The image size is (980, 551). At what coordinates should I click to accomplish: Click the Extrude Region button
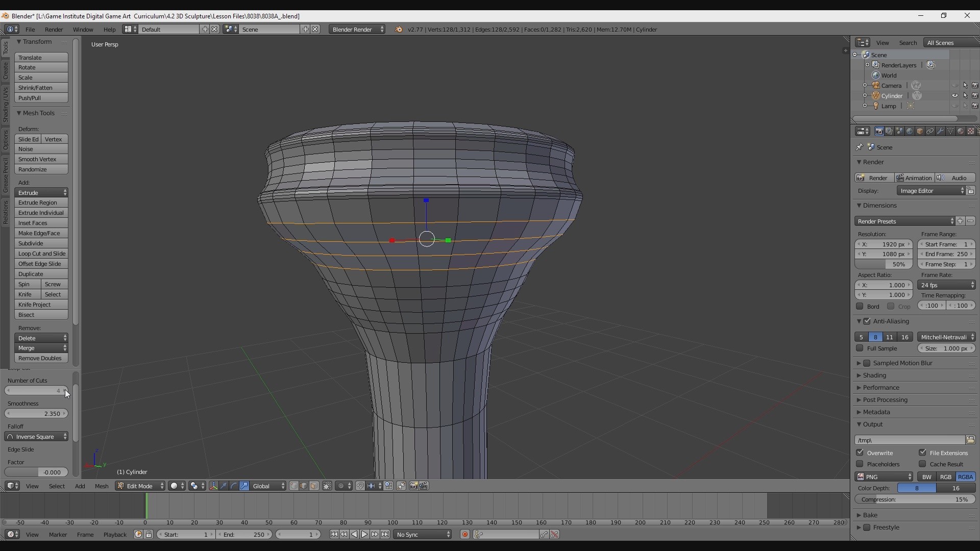click(x=41, y=203)
